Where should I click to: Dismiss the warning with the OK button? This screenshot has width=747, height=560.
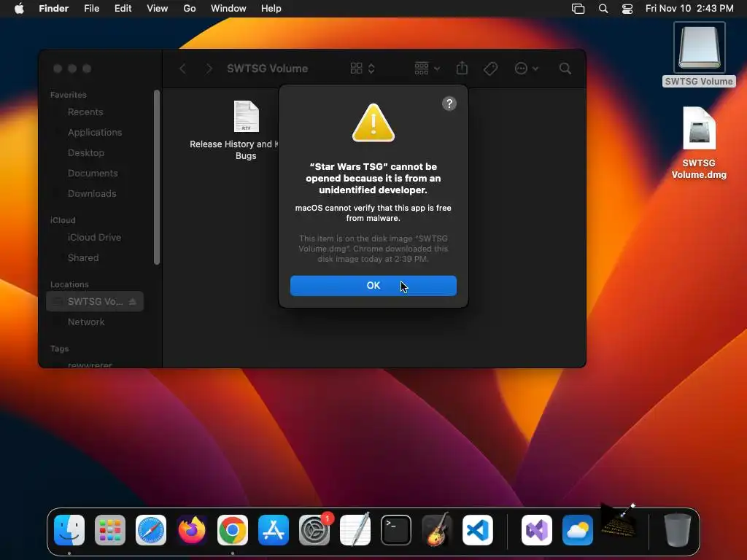pos(373,285)
